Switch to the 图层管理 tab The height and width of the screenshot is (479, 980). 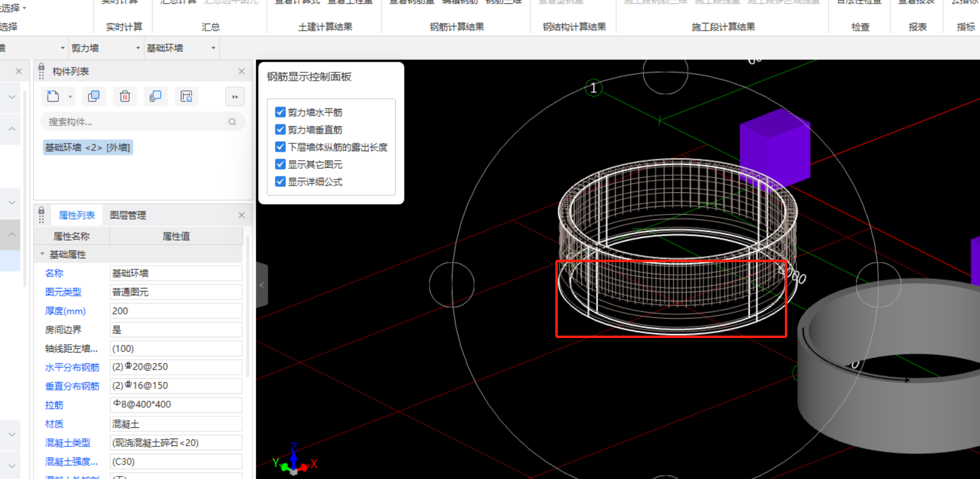(x=128, y=215)
